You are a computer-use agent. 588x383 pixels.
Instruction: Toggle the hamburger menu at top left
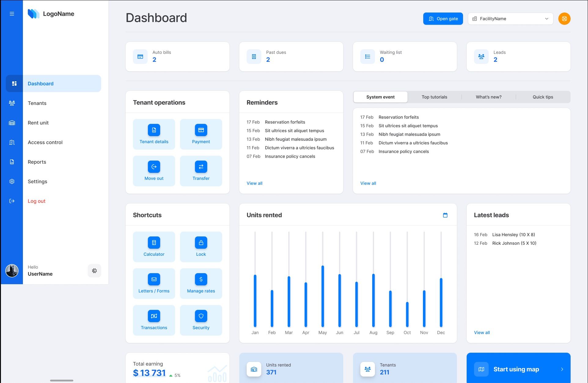click(12, 14)
